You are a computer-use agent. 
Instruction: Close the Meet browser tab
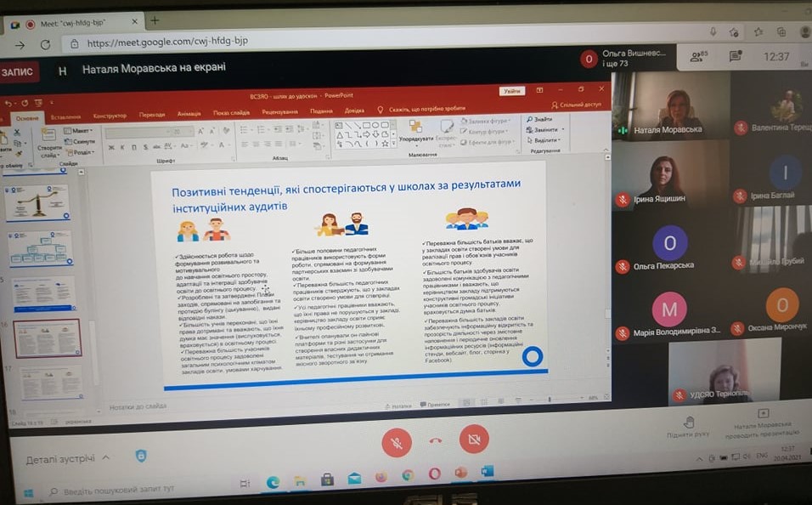135,22
